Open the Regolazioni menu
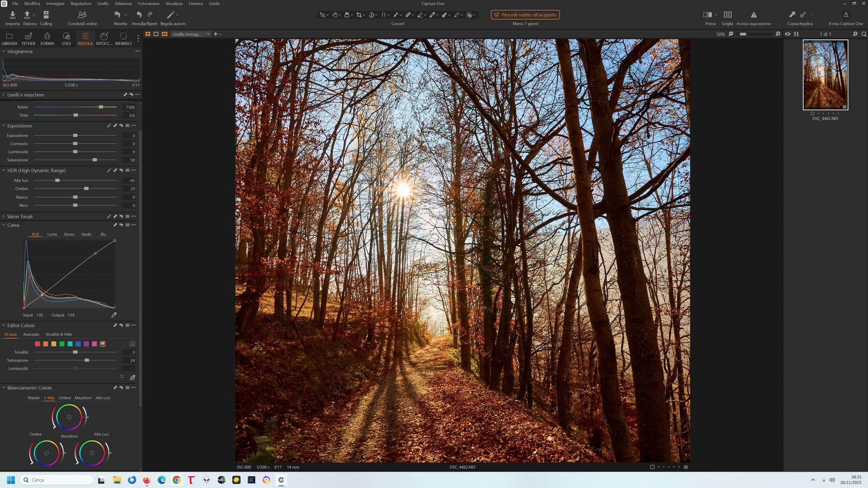Image resolution: width=868 pixels, height=488 pixels. (80, 4)
